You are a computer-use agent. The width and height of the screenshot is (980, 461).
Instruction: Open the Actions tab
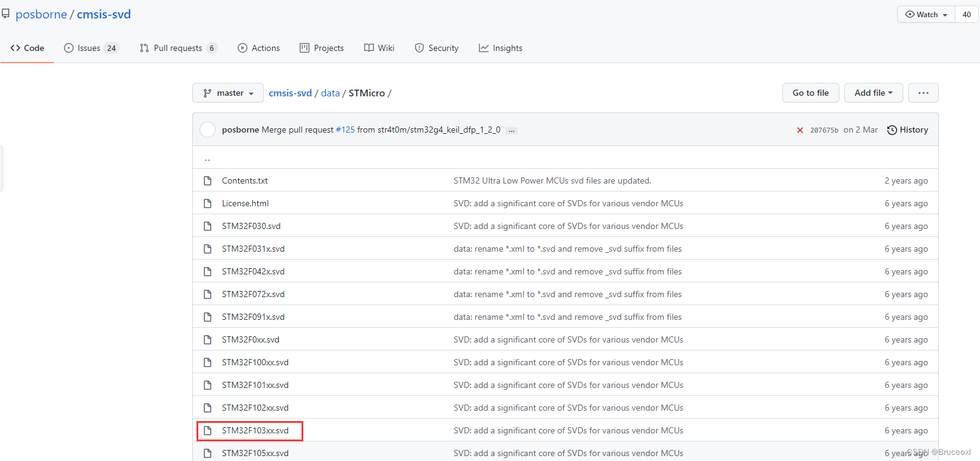coord(259,48)
